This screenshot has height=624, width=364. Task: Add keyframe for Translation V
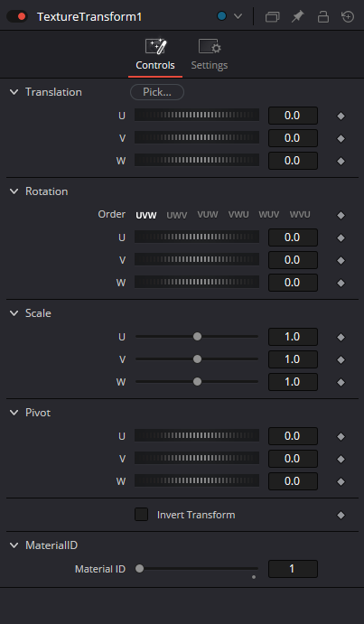point(341,138)
